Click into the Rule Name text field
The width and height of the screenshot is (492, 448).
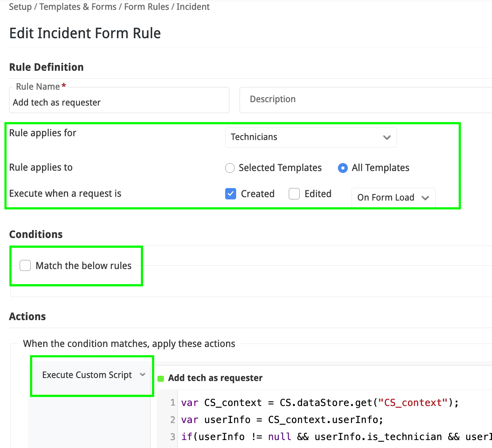(x=119, y=103)
